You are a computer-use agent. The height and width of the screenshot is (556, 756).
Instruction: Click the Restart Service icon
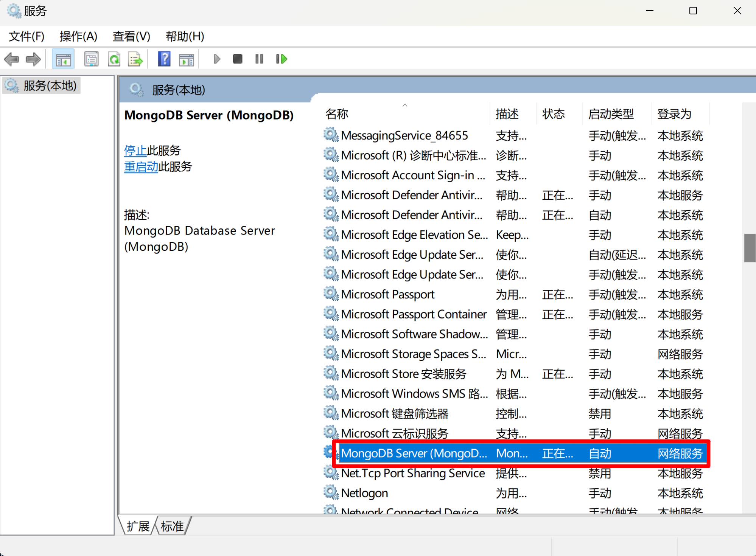tap(282, 59)
